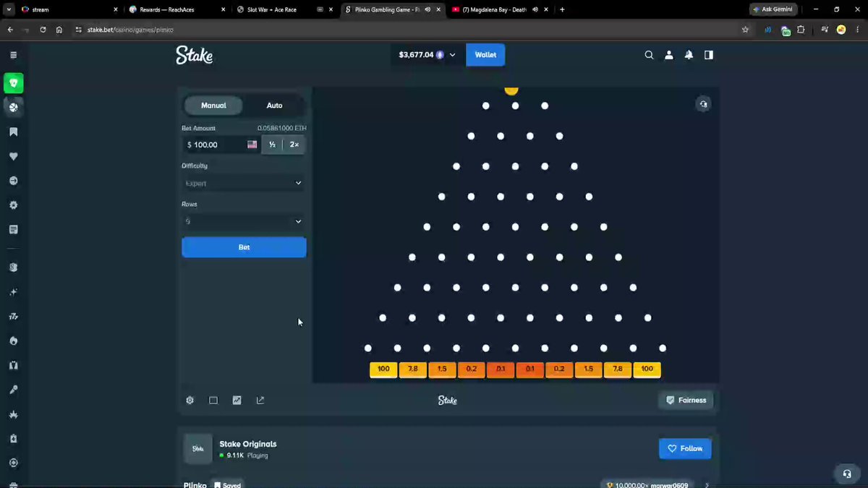Switch to Slot War + Ace Race tab
Screen dimensions: 868x488
pyautogui.click(x=286, y=9)
